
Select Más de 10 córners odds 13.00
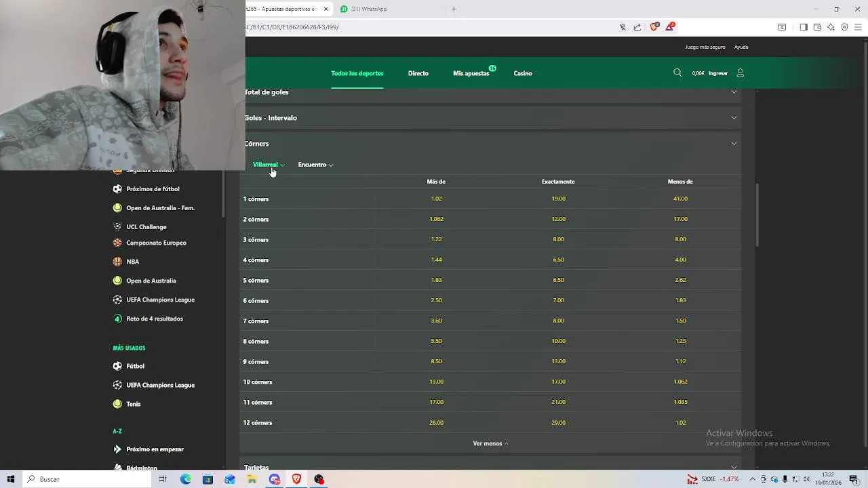click(436, 382)
